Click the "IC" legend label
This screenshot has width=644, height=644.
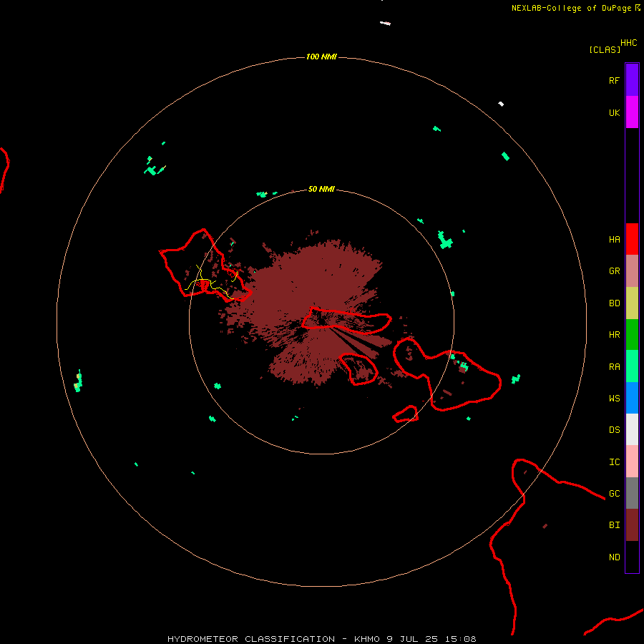click(x=614, y=462)
